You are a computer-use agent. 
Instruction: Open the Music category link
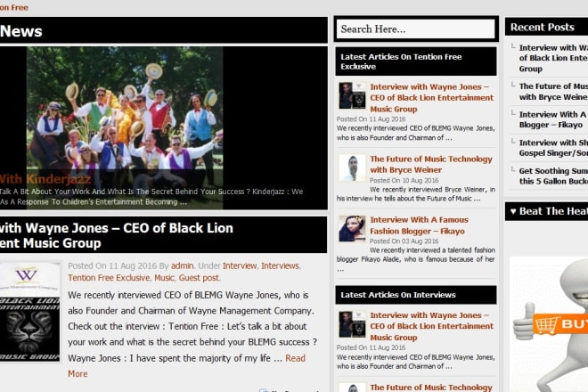point(164,278)
